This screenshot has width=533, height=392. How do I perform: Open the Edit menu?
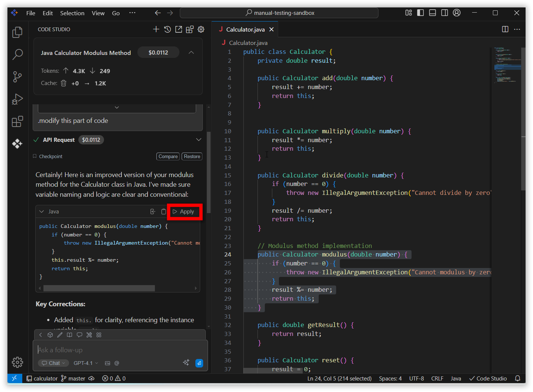48,13
